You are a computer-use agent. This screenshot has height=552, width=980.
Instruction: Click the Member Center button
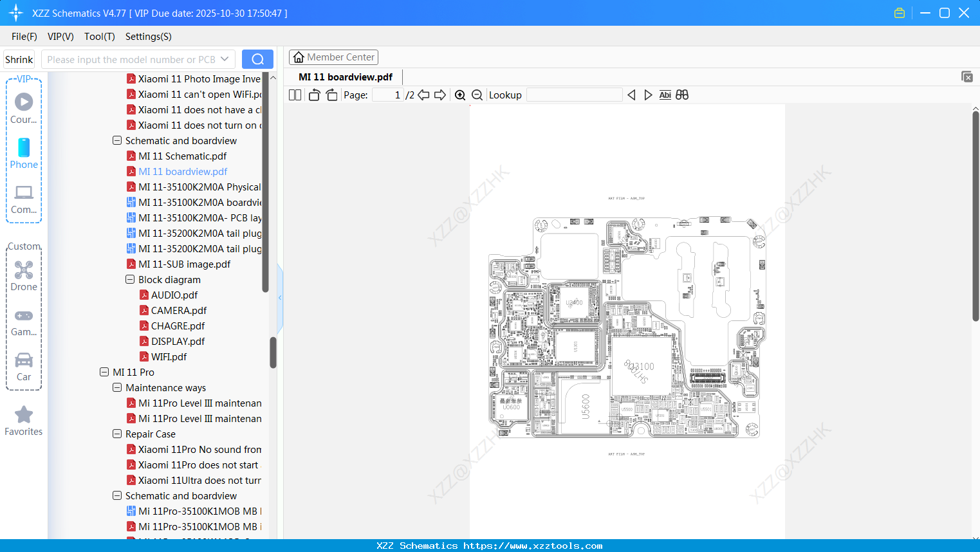(x=333, y=57)
